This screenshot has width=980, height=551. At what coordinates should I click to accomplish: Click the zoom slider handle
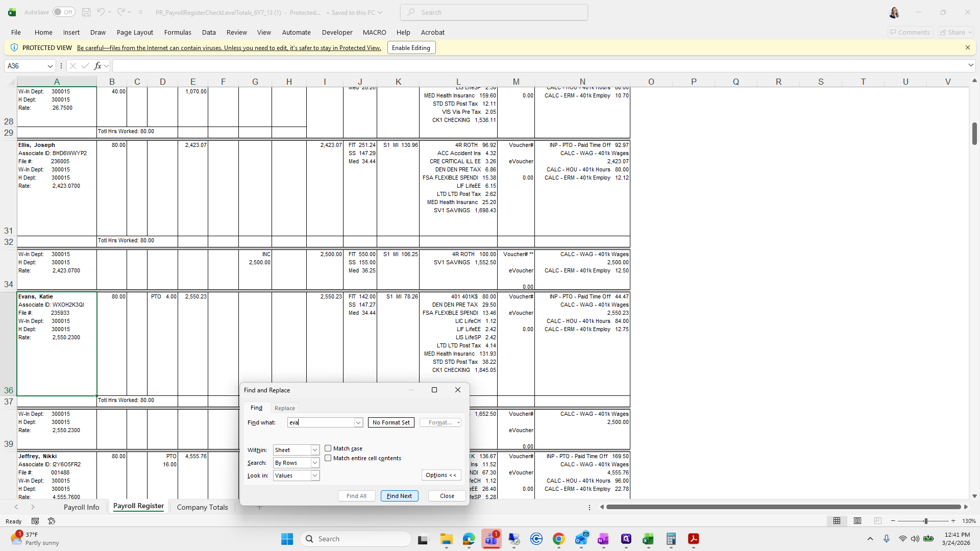925,521
